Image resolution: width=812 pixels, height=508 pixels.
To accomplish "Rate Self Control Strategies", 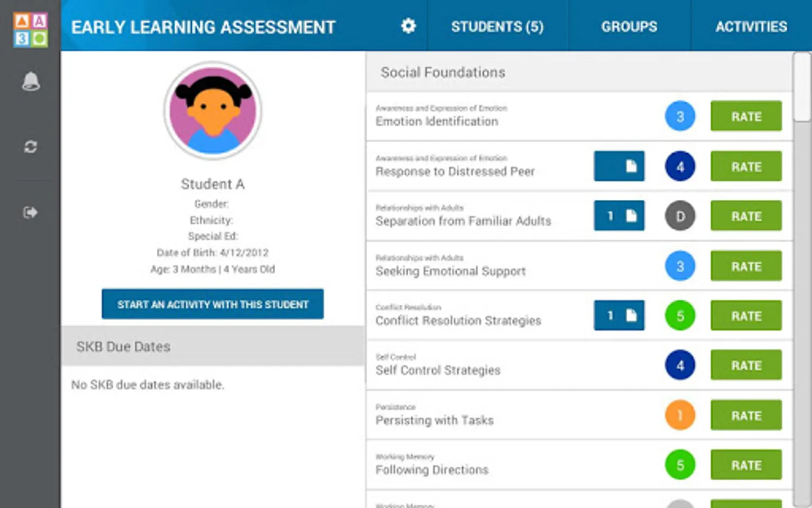I will click(x=746, y=365).
